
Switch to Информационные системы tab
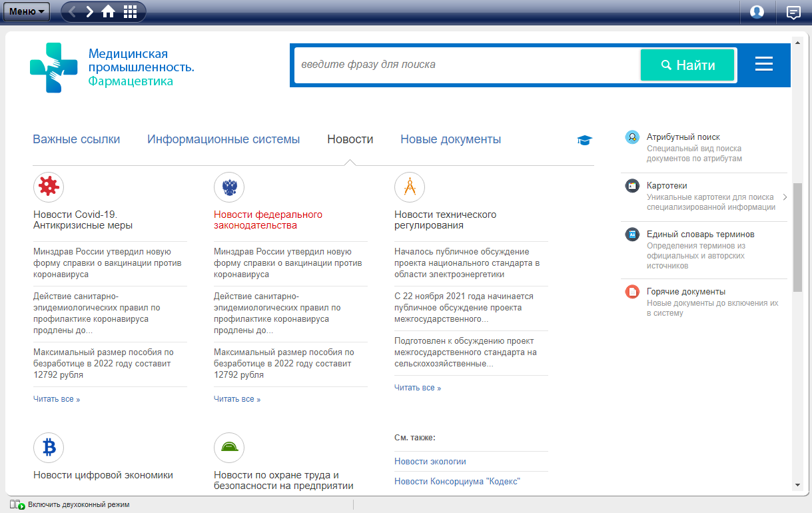point(224,139)
